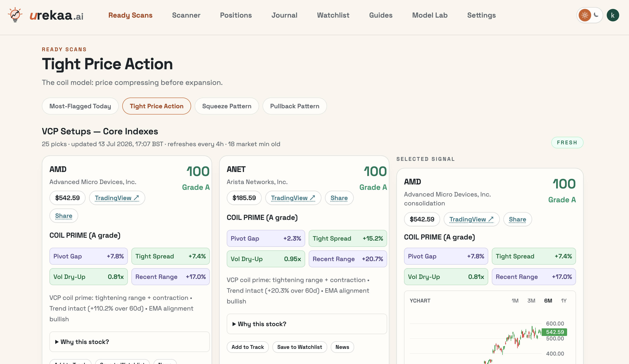Set the chart range to 6M
The image size is (629, 364).
(548, 301)
